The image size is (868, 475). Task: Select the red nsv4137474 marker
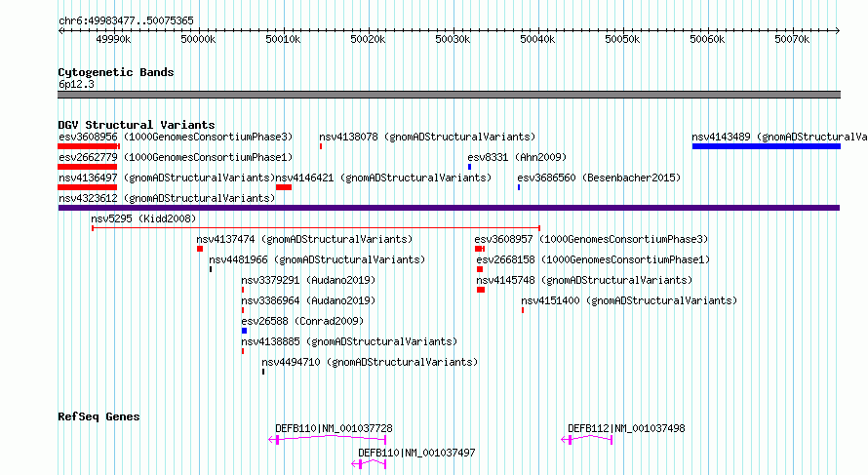coord(200,249)
